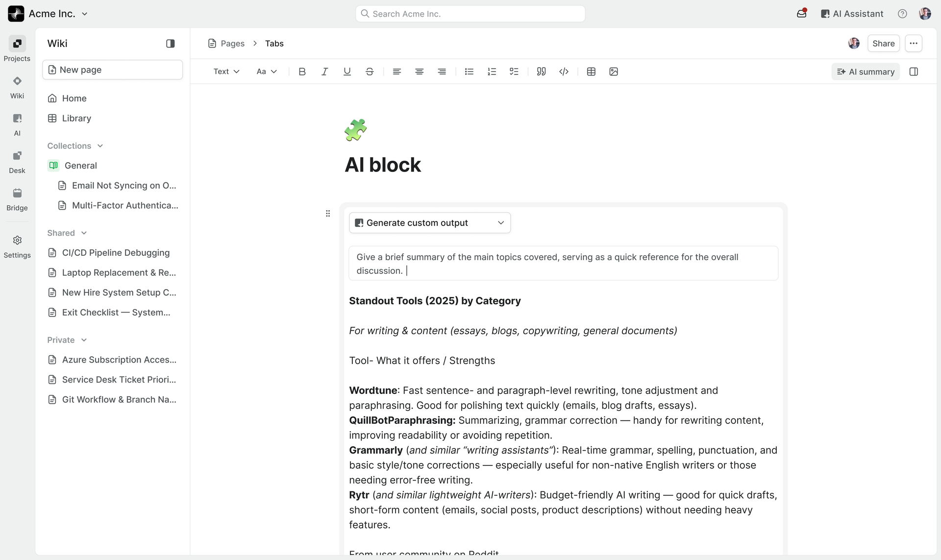Open help menu
Image resolution: width=941 pixels, height=560 pixels.
click(902, 14)
